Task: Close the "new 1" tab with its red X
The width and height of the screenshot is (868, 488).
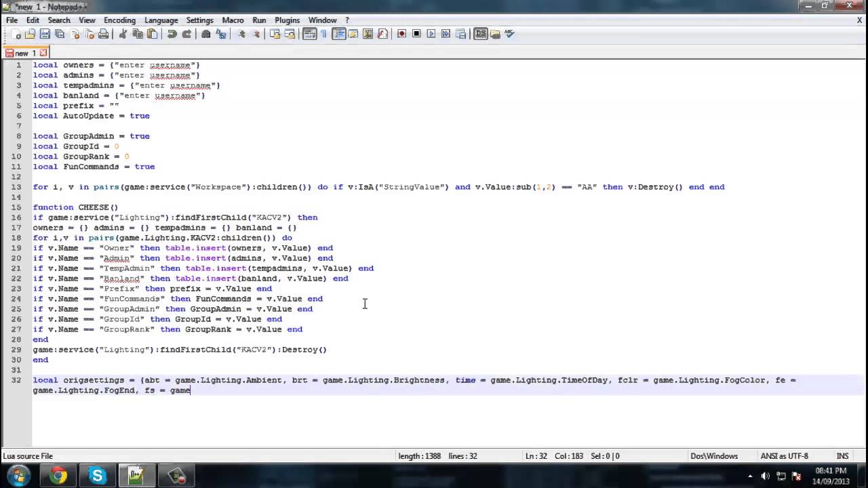Action: tap(43, 53)
